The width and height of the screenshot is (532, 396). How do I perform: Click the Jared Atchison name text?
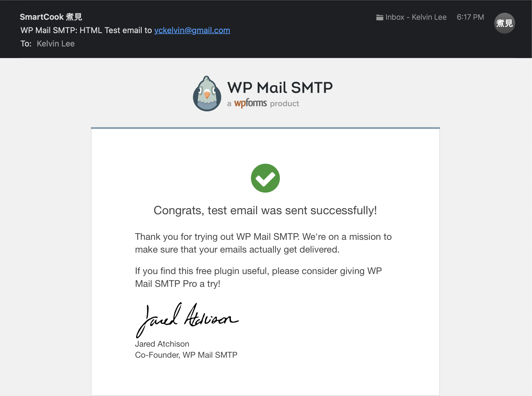pos(162,344)
